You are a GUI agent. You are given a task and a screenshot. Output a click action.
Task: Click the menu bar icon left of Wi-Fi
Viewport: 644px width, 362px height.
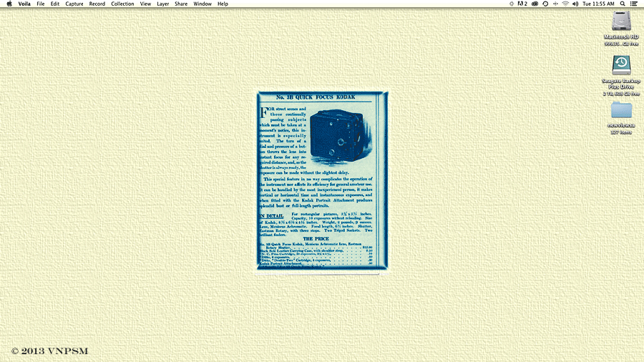pyautogui.click(x=555, y=4)
